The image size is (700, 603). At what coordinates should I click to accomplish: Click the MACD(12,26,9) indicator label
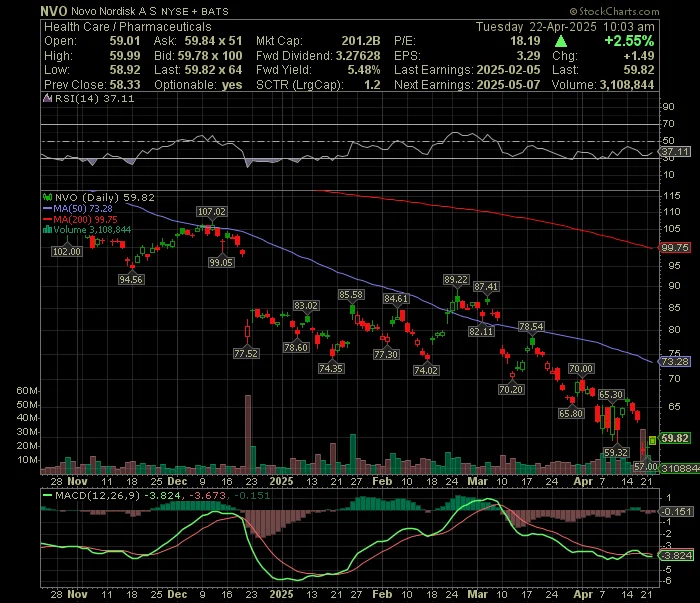(97, 495)
